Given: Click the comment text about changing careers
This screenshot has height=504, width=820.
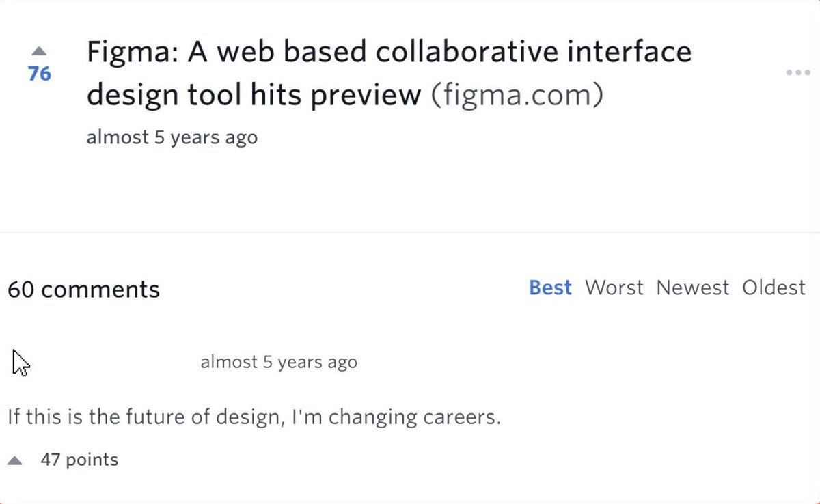Looking at the screenshot, I should coord(254,417).
